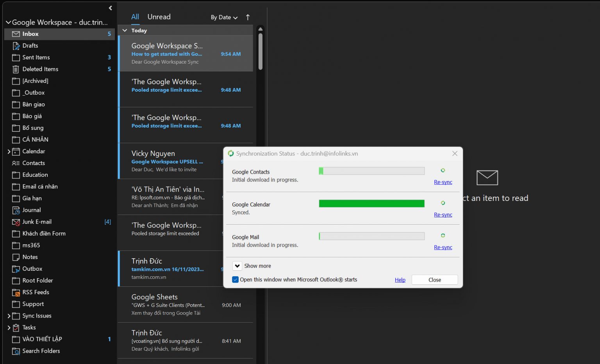Click Re-sync for Google Contacts
Viewport: 600px width, 364px height.
pyautogui.click(x=443, y=182)
